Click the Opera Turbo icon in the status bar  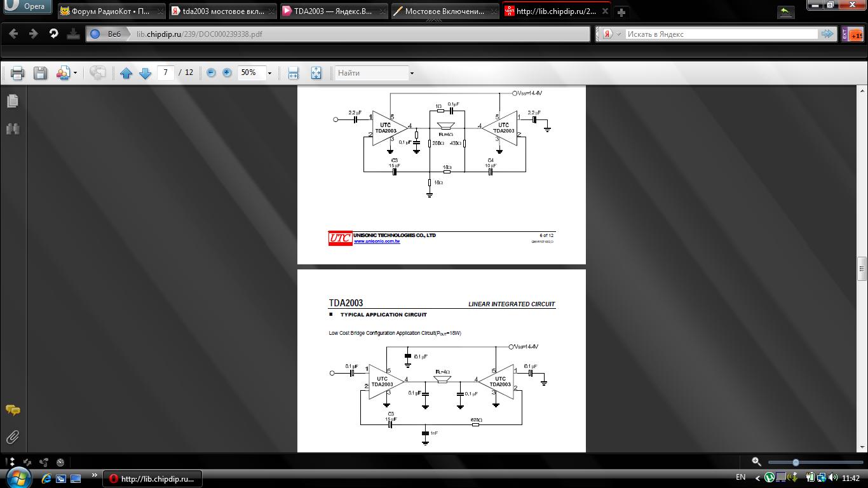pyautogui.click(x=60, y=463)
